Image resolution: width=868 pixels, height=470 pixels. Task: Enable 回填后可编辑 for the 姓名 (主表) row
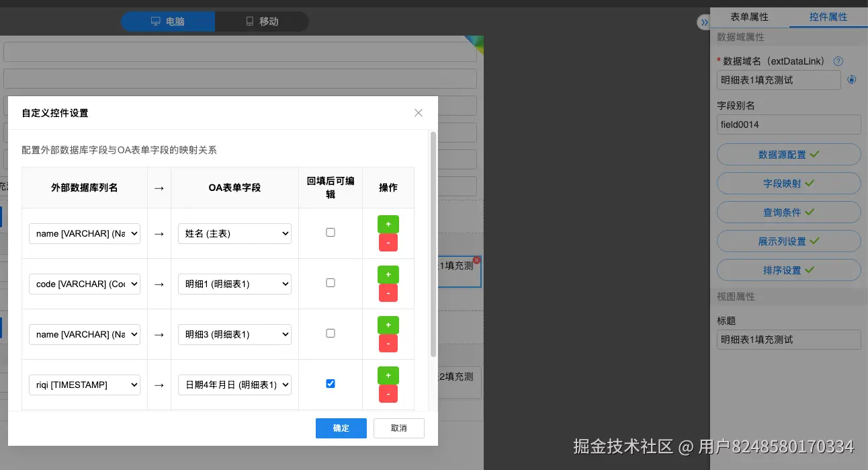(x=331, y=233)
